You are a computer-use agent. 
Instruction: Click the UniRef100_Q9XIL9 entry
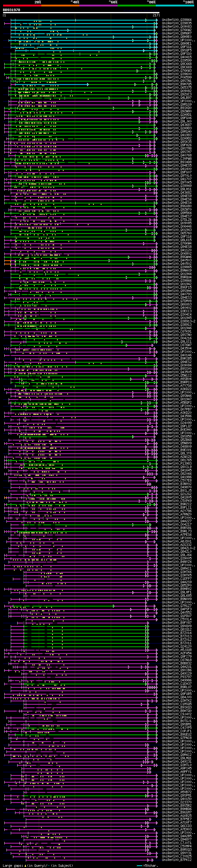(177, 467)
